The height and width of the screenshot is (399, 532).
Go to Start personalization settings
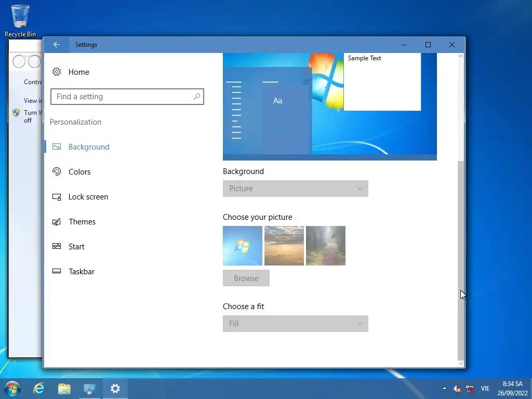point(76,247)
